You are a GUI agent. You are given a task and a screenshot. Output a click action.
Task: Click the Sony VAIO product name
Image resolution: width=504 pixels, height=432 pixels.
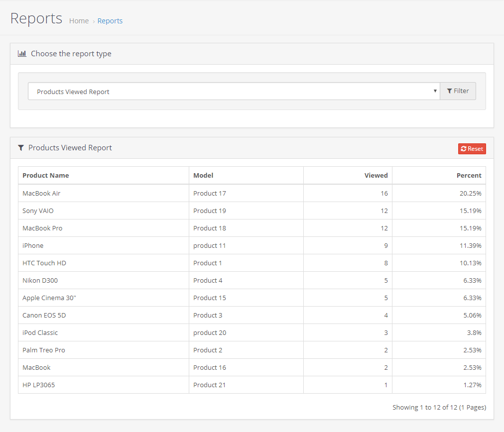pyautogui.click(x=38, y=211)
